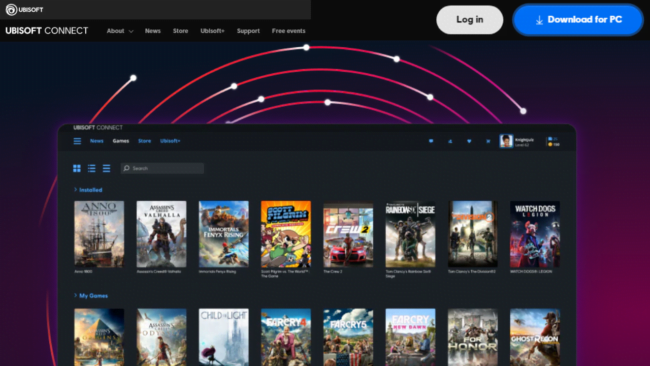The width and height of the screenshot is (650, 366).
Task: Open Support in the website navigation
Action: 248,31
